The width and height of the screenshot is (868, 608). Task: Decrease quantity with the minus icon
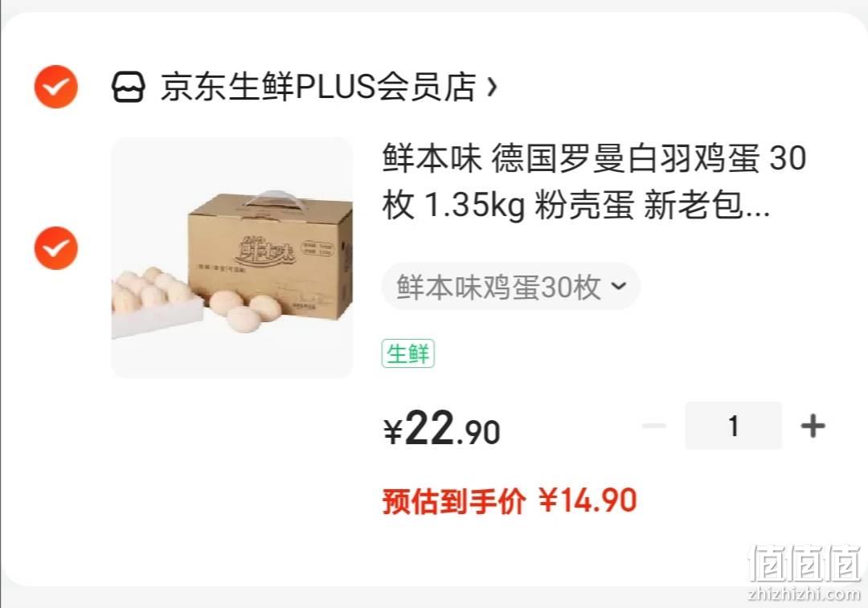click(x=653, y=426)
